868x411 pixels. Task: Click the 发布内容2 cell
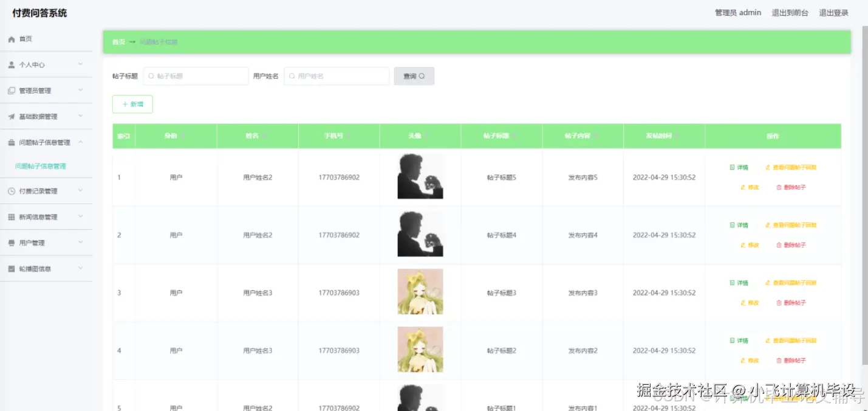point(583,351)
